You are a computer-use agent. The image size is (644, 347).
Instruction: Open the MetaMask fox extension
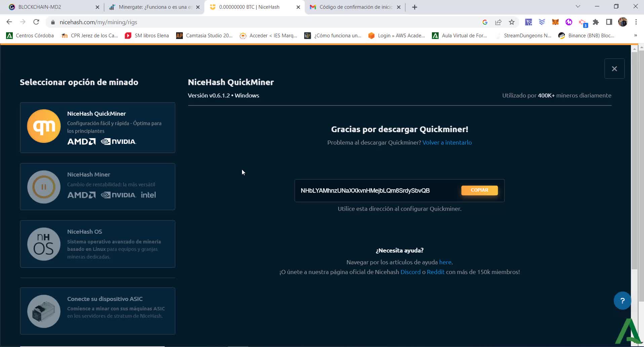(x=555, y=22)
